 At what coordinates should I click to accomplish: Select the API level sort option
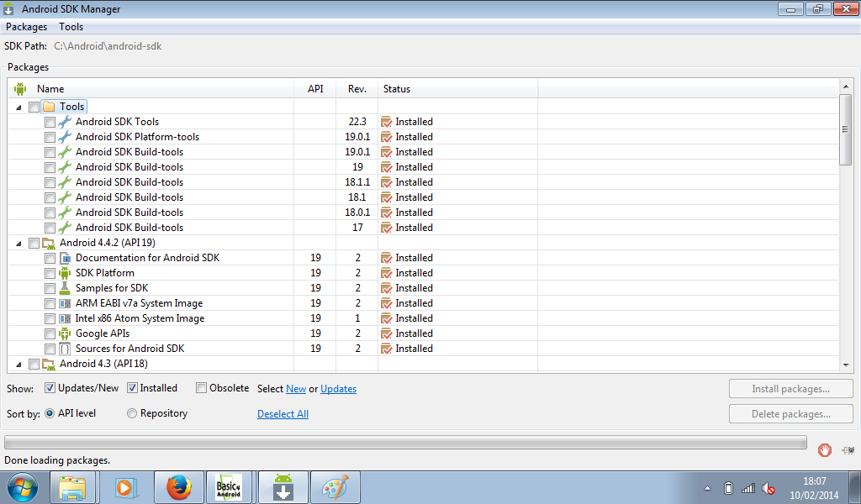(50, 413)
